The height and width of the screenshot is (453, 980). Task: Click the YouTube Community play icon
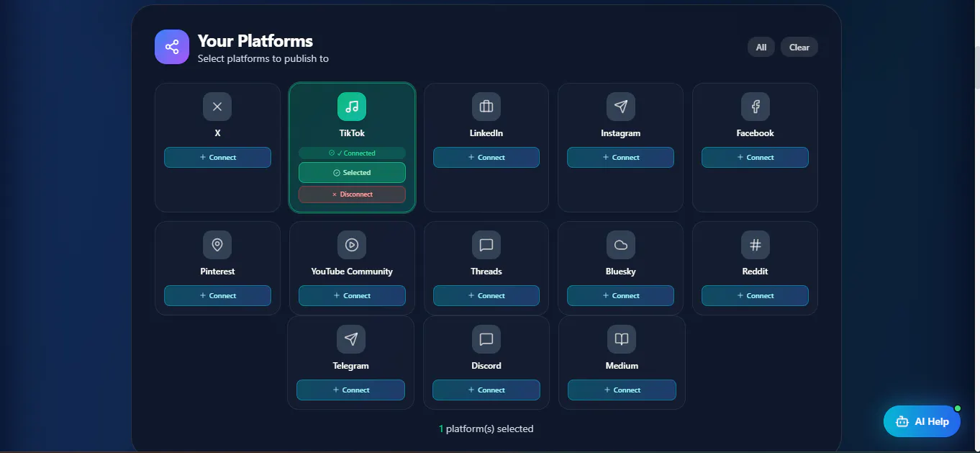(x=352, y=245)
